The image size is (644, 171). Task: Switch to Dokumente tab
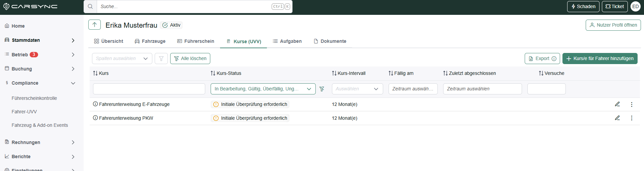330,41
